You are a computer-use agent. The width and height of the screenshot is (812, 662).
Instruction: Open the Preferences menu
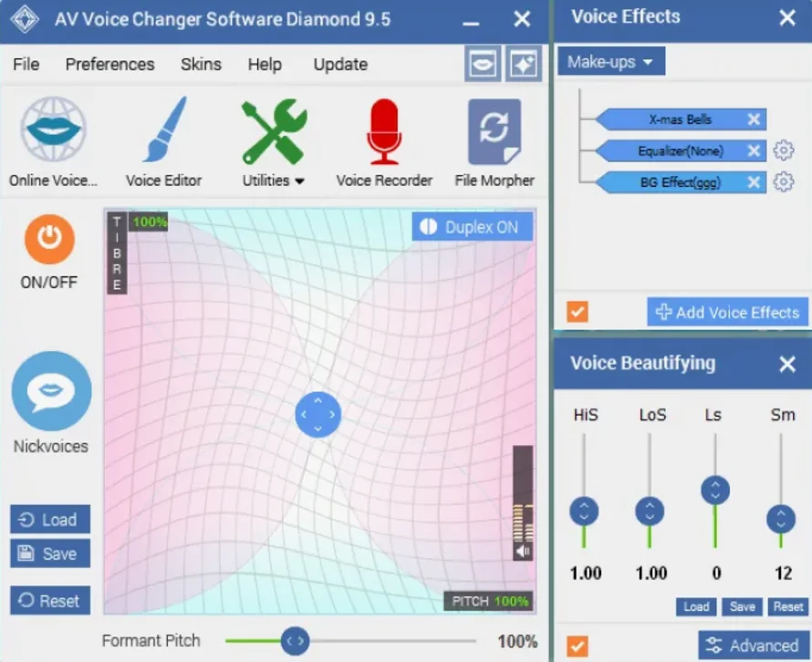[x=109, y=64]
